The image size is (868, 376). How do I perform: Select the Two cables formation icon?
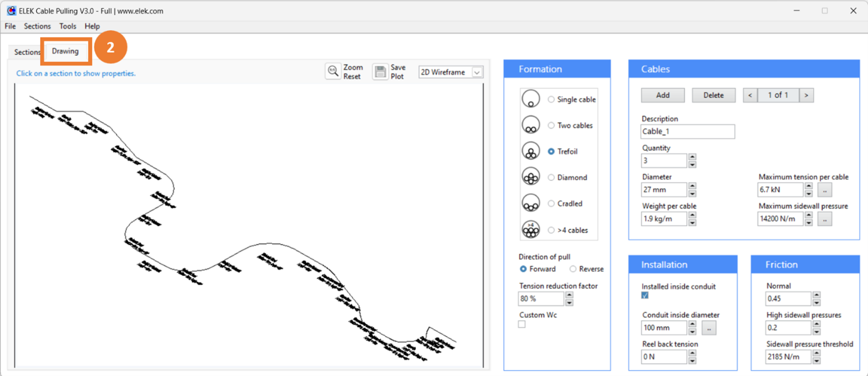pos(531,125)
